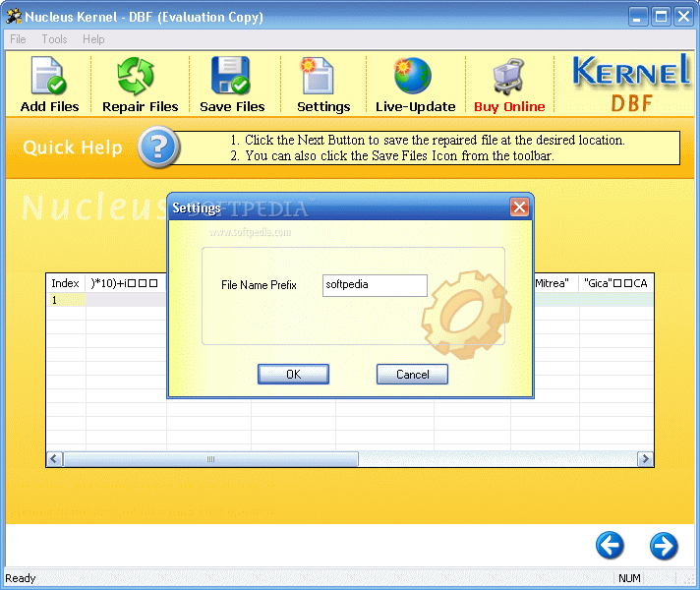Click the File Name Prefix input field
The height and width of the screenshot is (590, 700).
375,285
